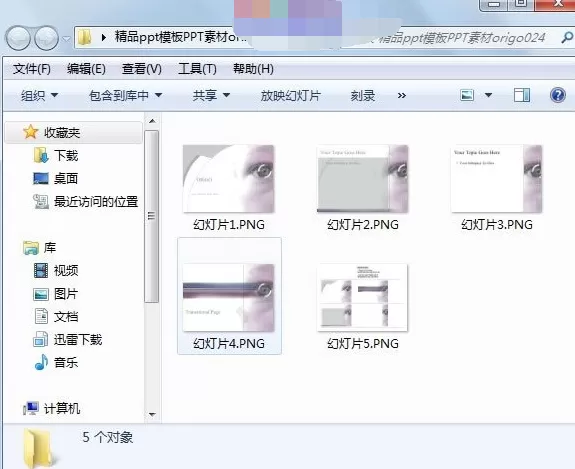Click the 视频 filmstrip icon
The height and width of the screenshot is (469, 575).
41,271
